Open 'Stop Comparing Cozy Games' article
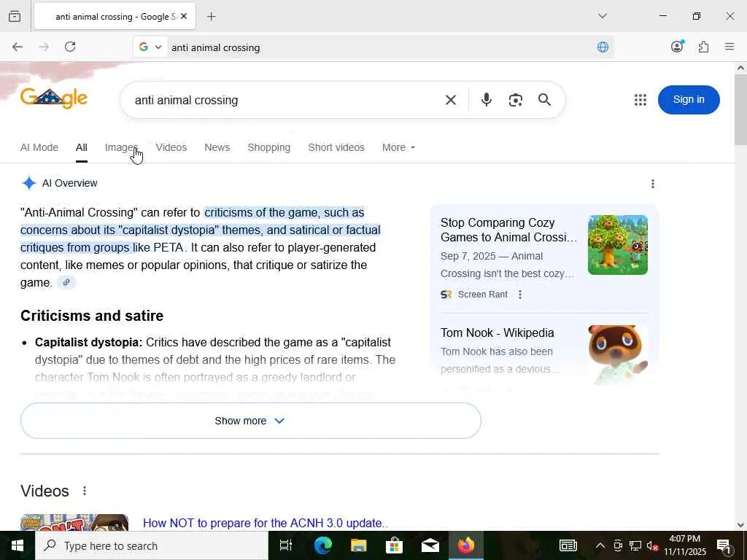Viewport: 747px width, 560px height. pos(508,230)
